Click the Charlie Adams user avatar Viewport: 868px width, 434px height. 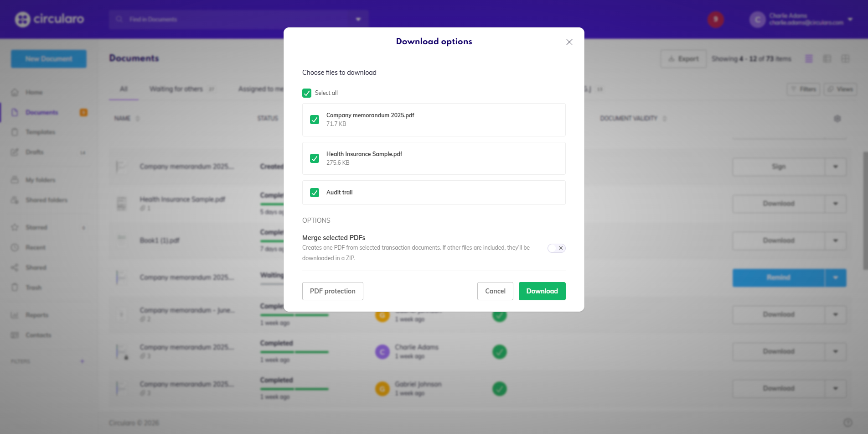(x=757, y=20)
